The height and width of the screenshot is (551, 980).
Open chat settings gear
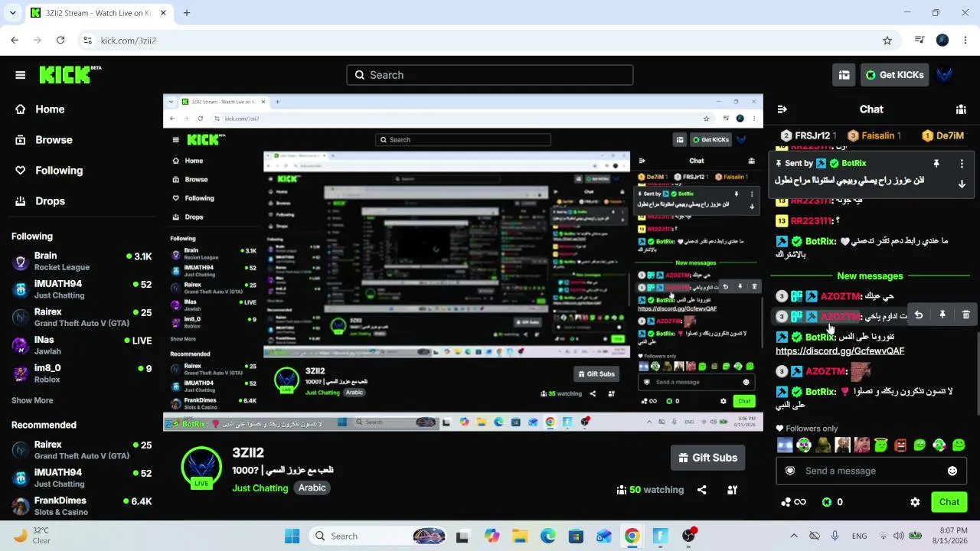915,502
